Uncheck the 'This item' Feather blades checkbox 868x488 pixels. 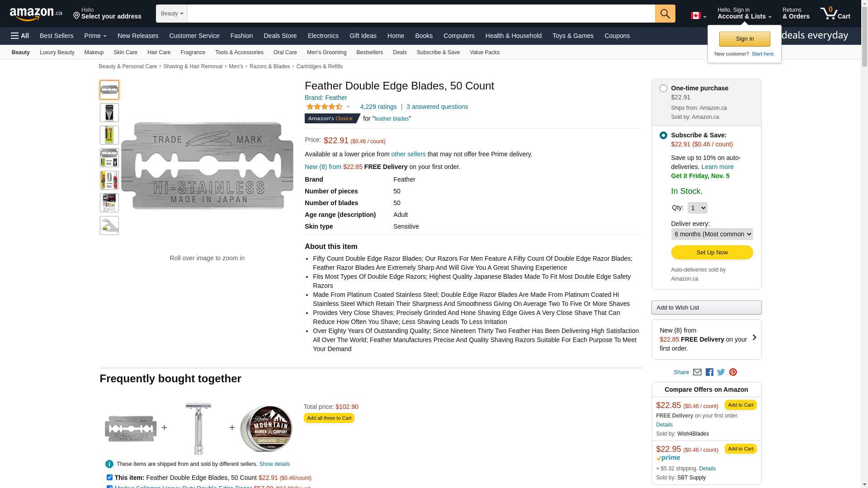pos(109,477)
